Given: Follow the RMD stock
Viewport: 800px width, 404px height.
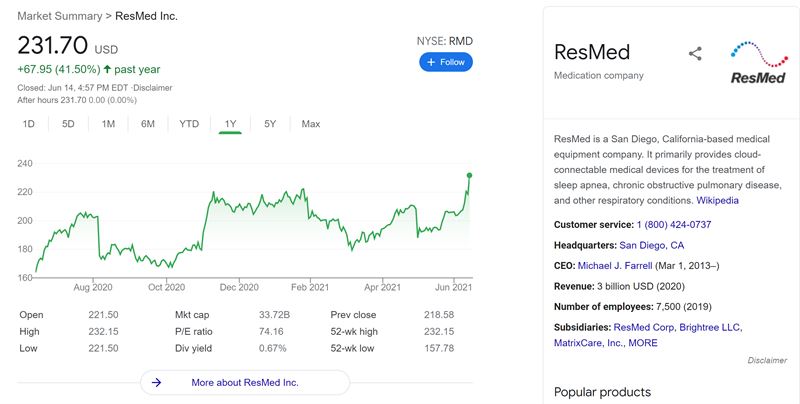Looking at the screenshot, I should coord(446,62).
